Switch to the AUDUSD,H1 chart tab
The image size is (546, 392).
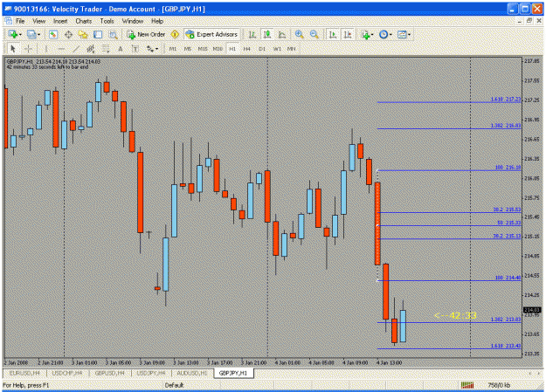pos(192,373)
